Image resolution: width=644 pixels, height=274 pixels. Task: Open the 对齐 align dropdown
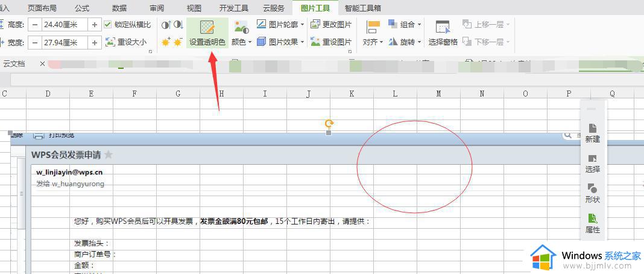(x=373, y=34)
